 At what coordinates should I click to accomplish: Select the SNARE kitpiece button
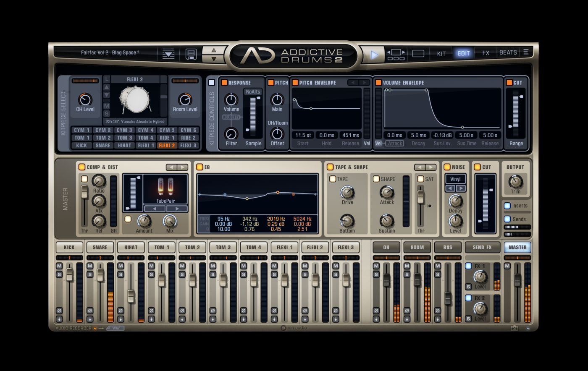pos(103,146)
